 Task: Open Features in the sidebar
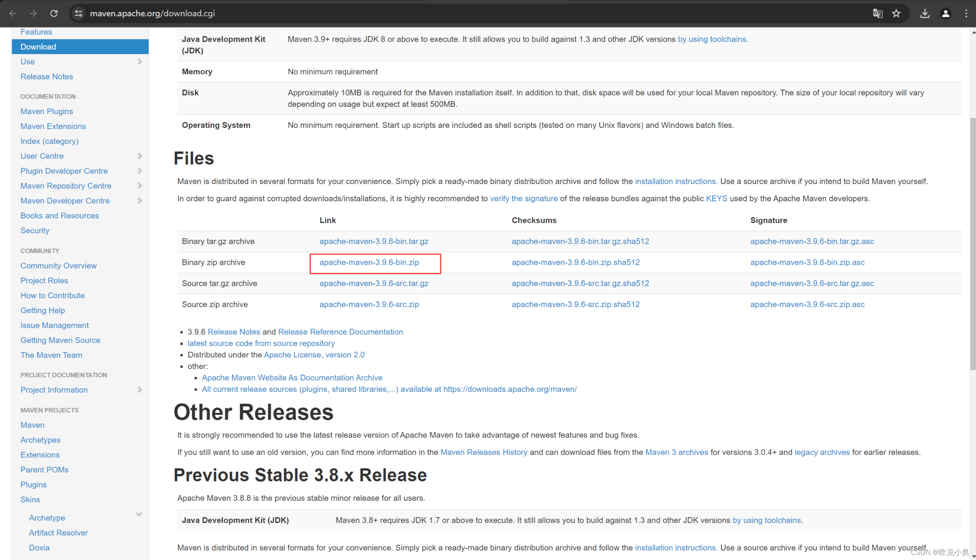coord(36,32)
